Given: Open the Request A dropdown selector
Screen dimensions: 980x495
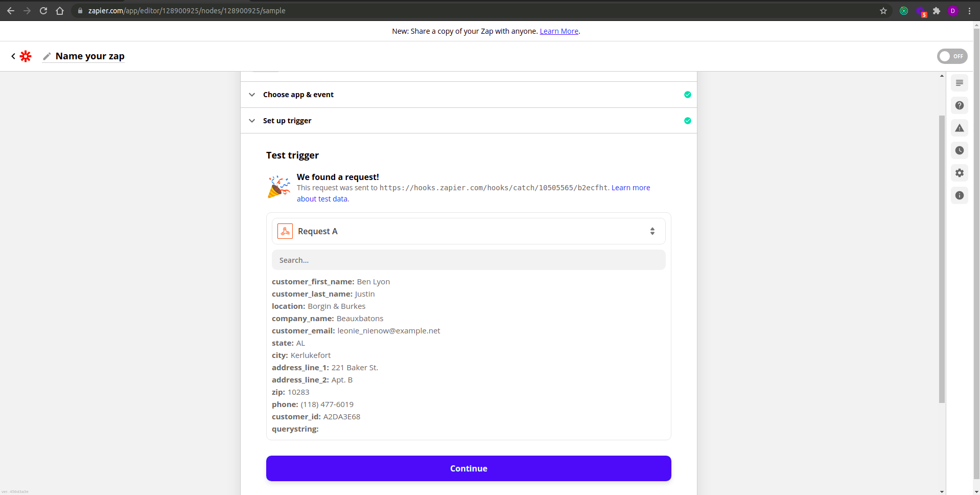Looking at the screenshot, I should [x=469, y=231].
